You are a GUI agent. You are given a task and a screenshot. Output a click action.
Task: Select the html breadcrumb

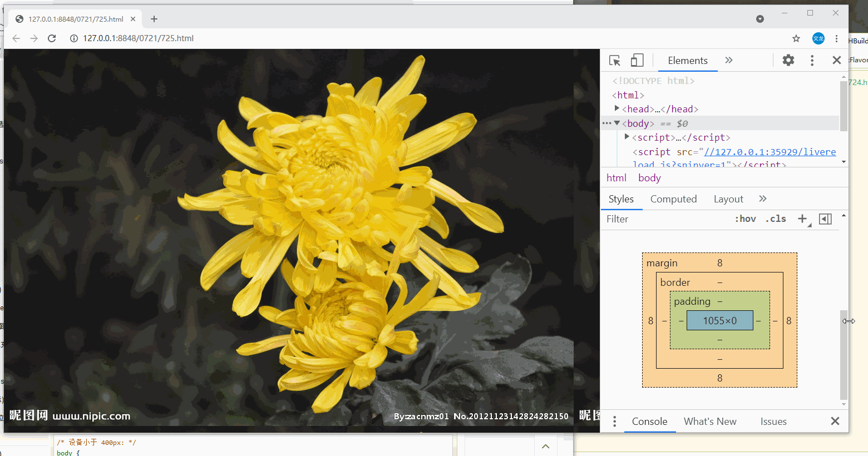[617, 178]
